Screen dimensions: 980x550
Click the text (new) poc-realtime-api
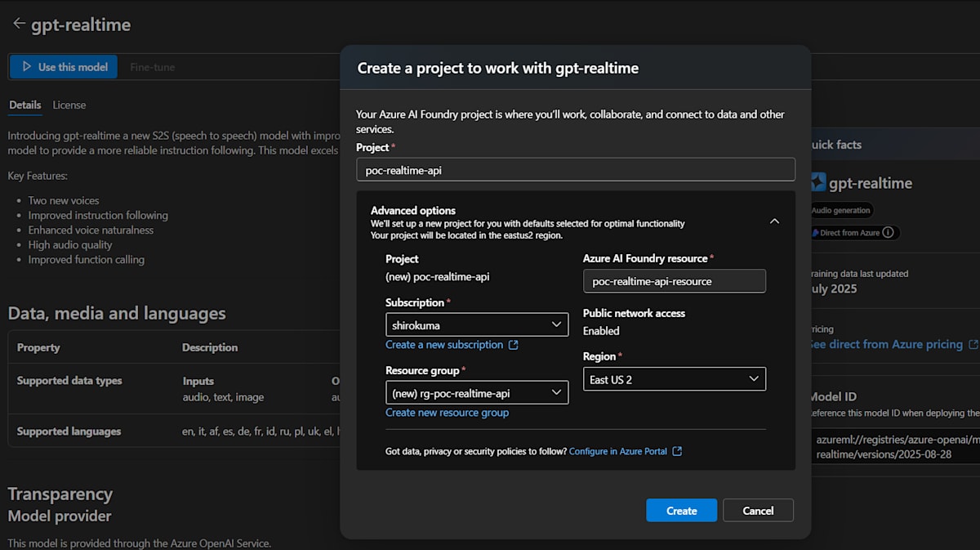coord(438,277)
